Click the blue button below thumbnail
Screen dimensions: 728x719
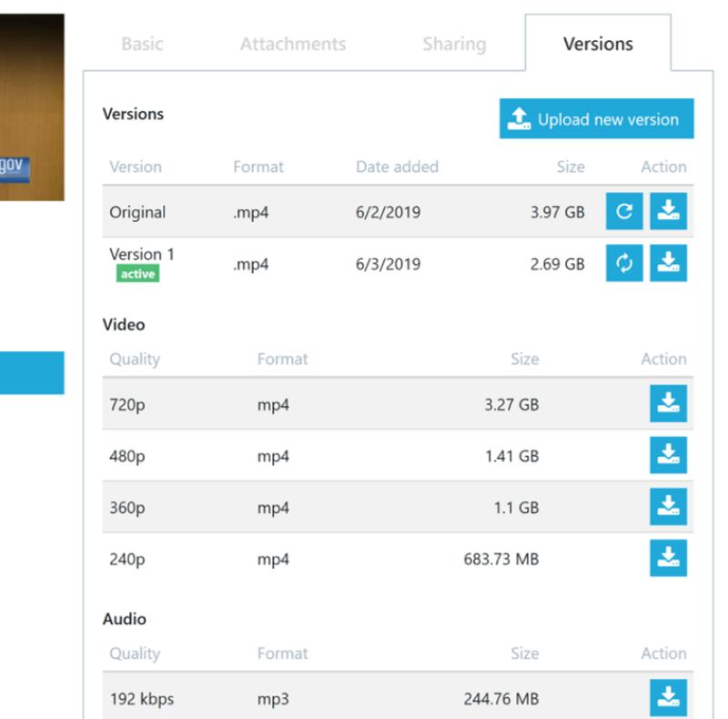point(32,373)
